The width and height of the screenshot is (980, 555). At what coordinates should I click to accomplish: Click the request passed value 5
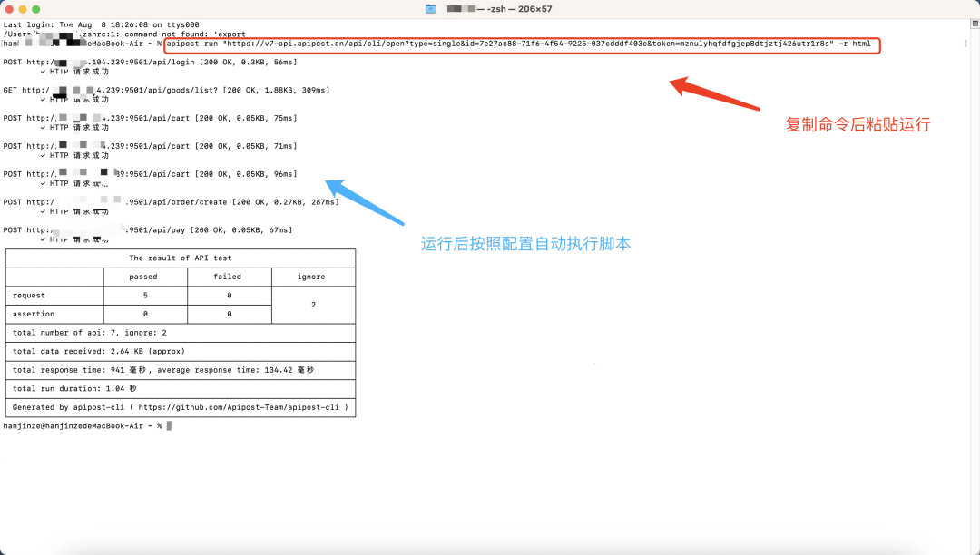click(145, 296)
